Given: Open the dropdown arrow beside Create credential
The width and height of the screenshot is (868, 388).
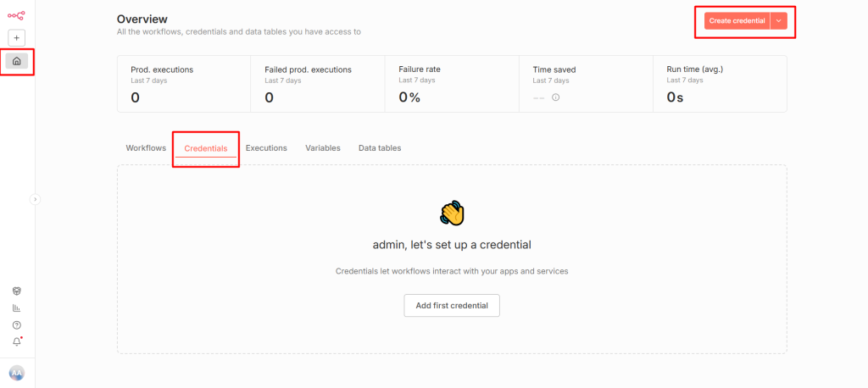Looking at the screenshot, I should point(778,20).
